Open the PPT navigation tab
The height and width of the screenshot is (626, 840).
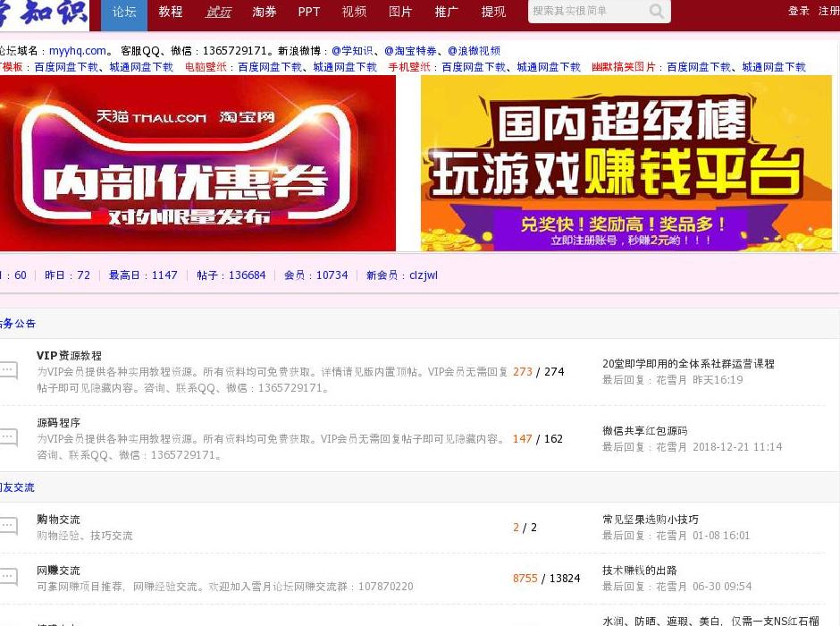tap(309, 12)
